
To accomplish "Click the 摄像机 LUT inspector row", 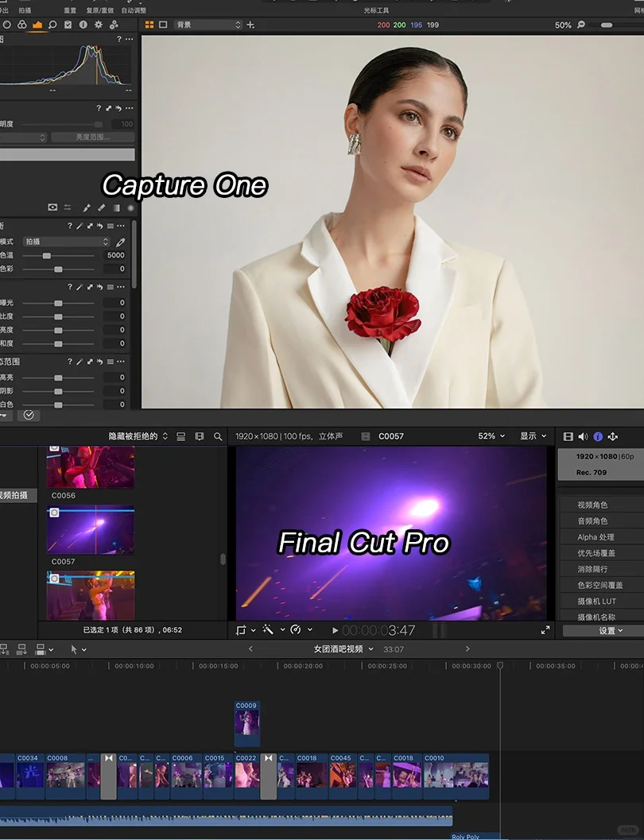I will 602,601.
